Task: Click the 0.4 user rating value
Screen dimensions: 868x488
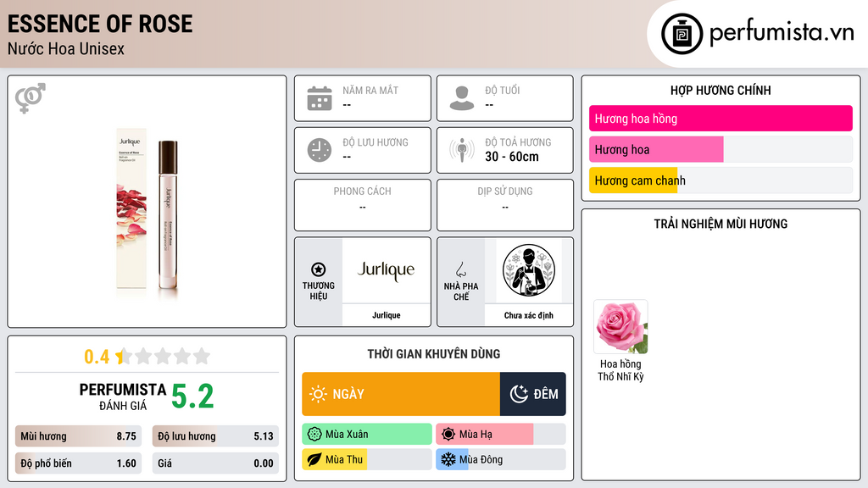Action: (x=97, y=357)
